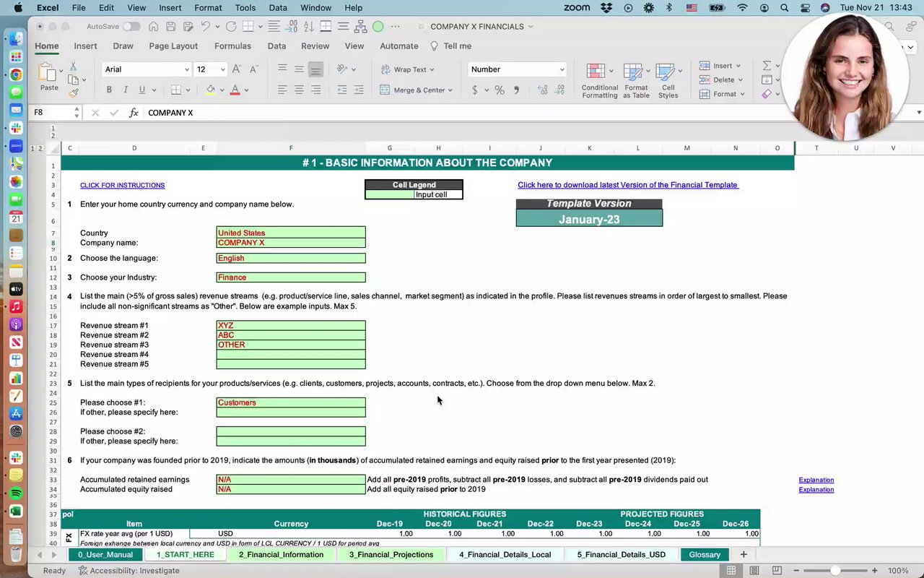Switch to 2_Financial_Information sheet
This screenshot has width=924, height=578.
(x=281, y=554)
